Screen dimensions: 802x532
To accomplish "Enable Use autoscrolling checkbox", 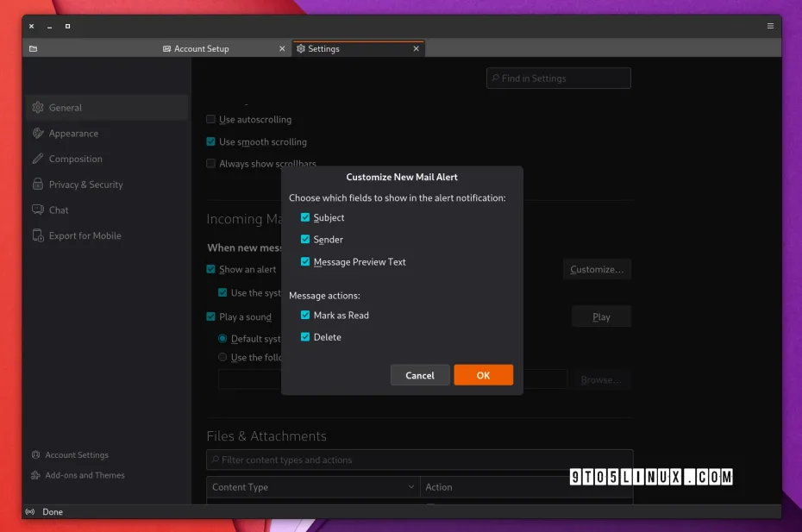I will [210, 119].
